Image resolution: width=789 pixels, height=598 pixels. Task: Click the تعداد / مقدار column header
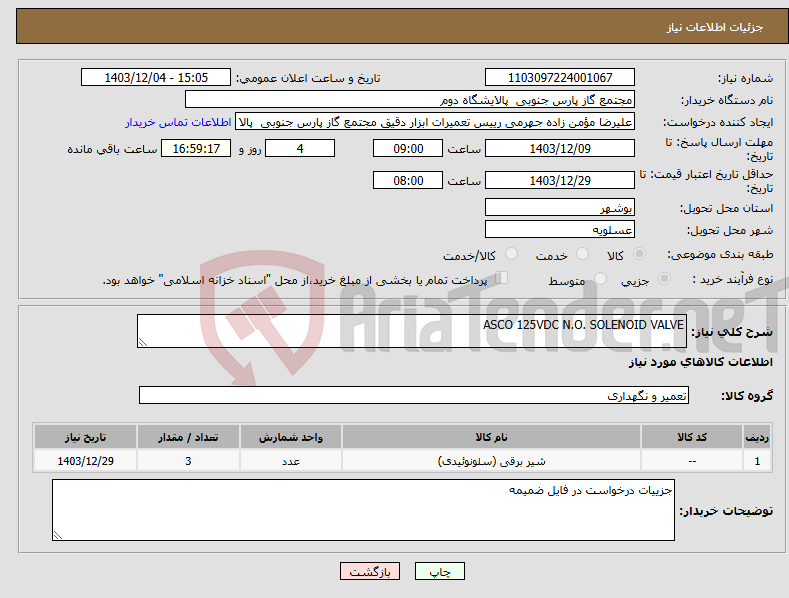[x=188, y=437]
